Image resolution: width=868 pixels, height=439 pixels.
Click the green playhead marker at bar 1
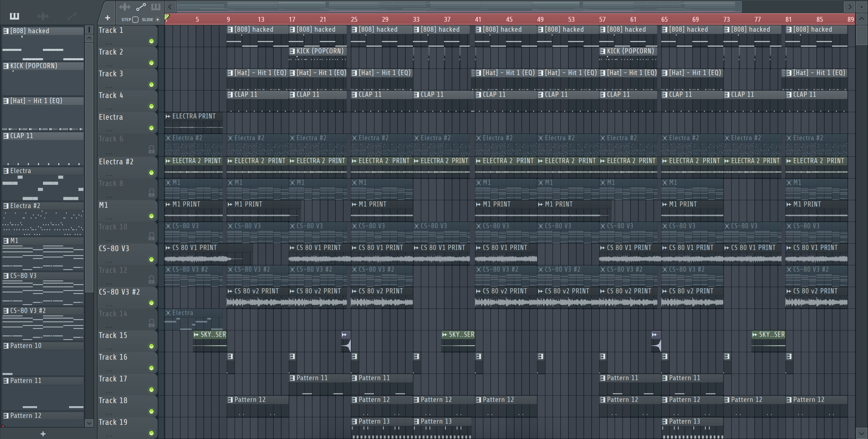167,17
